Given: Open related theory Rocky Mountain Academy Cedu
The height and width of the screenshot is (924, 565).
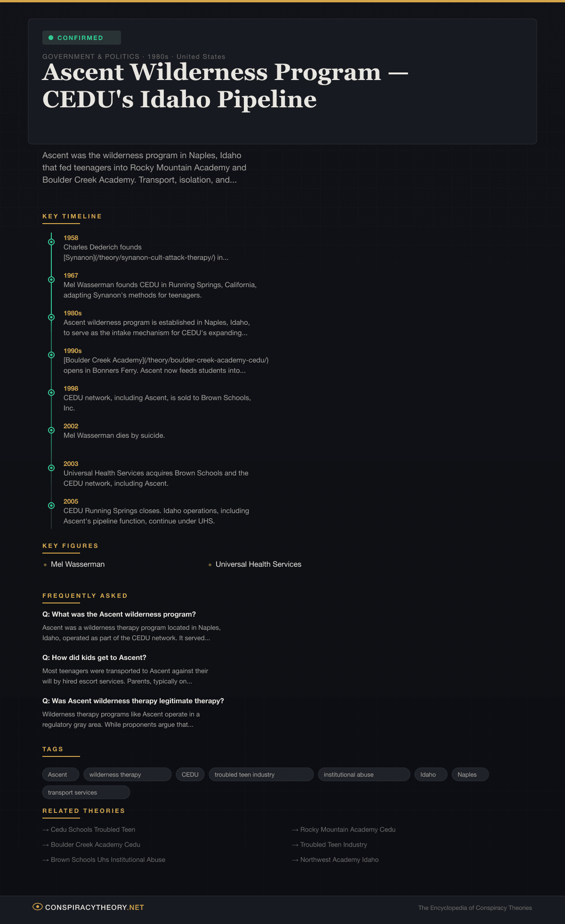Looking at the screenshot, I should [x=347, y=829].
